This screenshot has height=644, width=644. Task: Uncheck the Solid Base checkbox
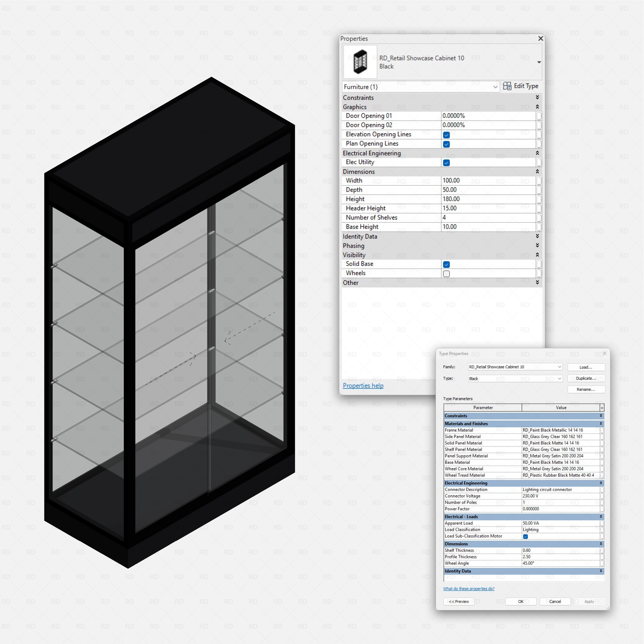coord(446,264)
